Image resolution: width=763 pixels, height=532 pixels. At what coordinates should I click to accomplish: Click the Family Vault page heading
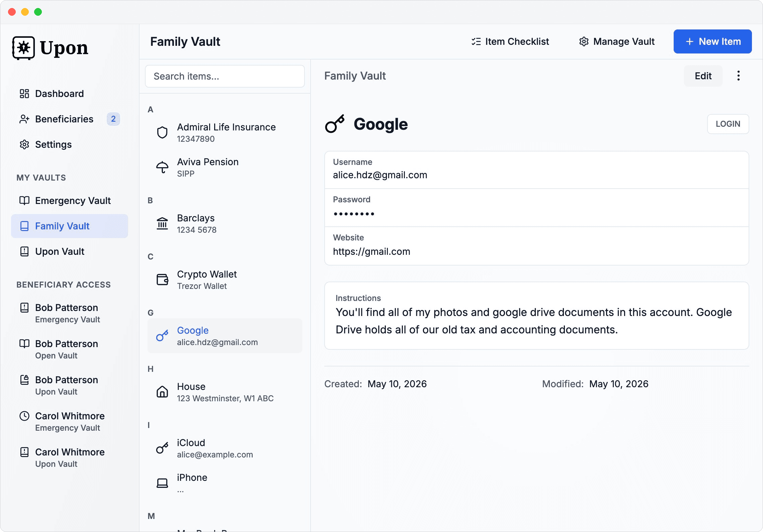185,41
